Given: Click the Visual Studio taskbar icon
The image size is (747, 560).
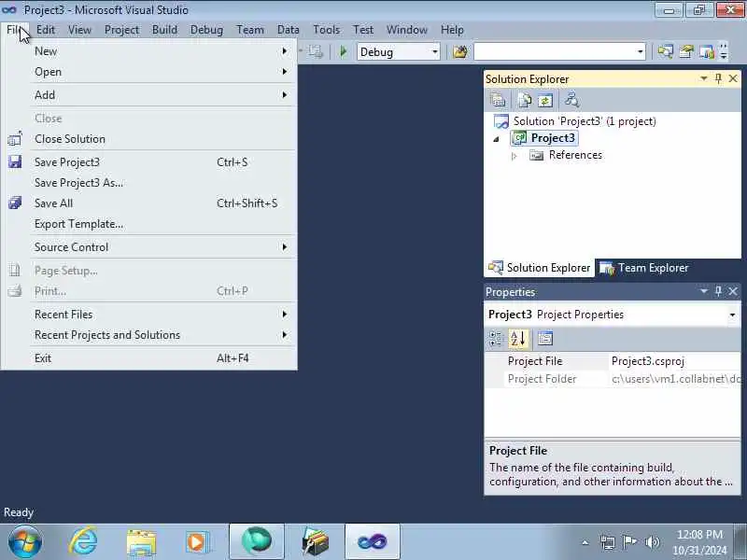Looking at the screenshot, I should [372, 541].
